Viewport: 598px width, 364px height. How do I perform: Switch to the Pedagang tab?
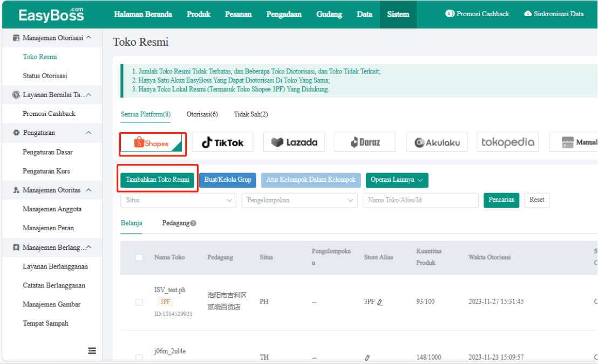[x=176, y=223]
